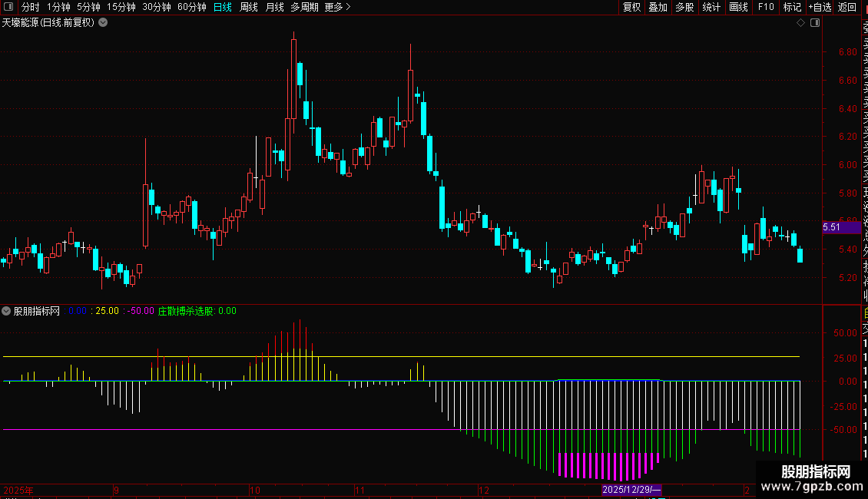Click the 标记 mark button
This screenshot has height=499, width=868.
pos(792,7)
